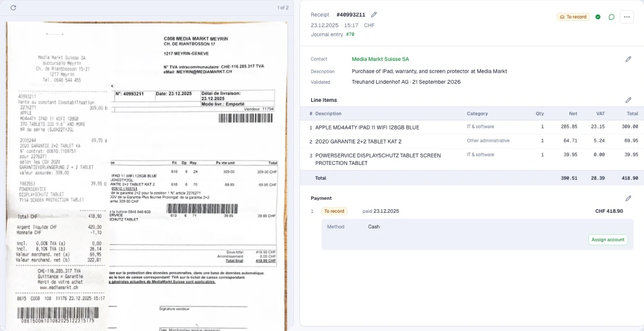Click the Treuhand Lindenhof AG validation text

(x=406, y=82)
